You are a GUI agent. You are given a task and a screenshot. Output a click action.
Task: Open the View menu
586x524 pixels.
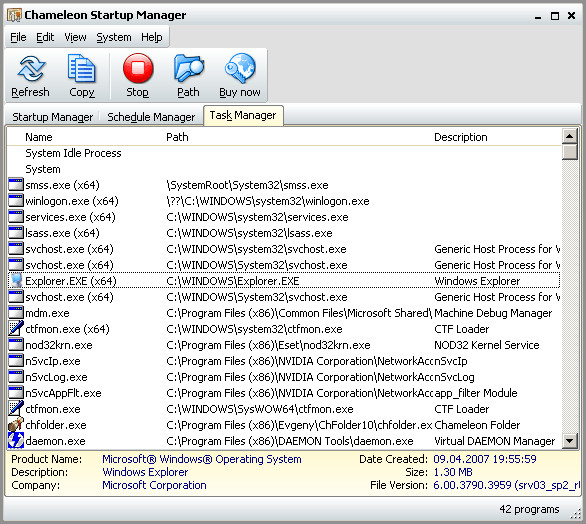point(75,37)
